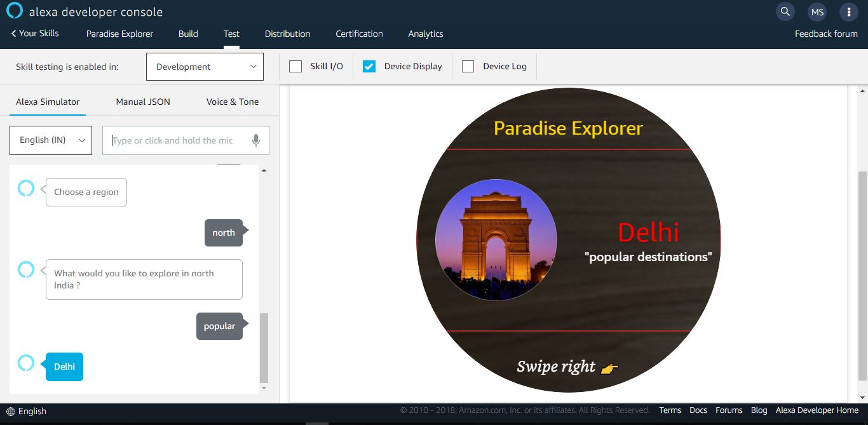This screenshot has height=425, width=868.
Task: Open the Terms footer link
Action: click(670, 410)
